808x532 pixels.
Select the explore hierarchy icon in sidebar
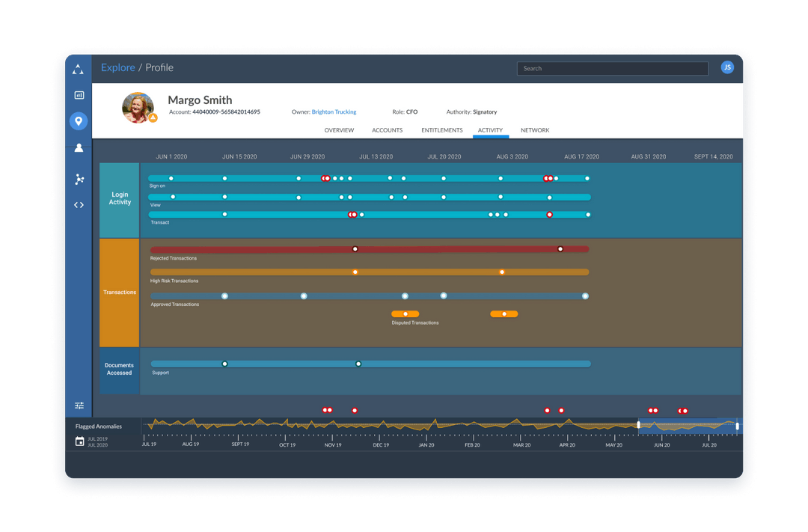pos(79,68)
